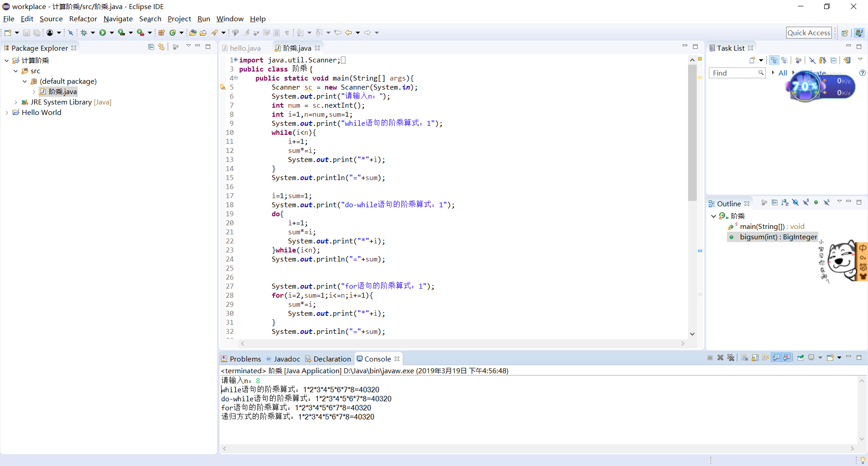Click the Open Task folder icon

[203, 33]
